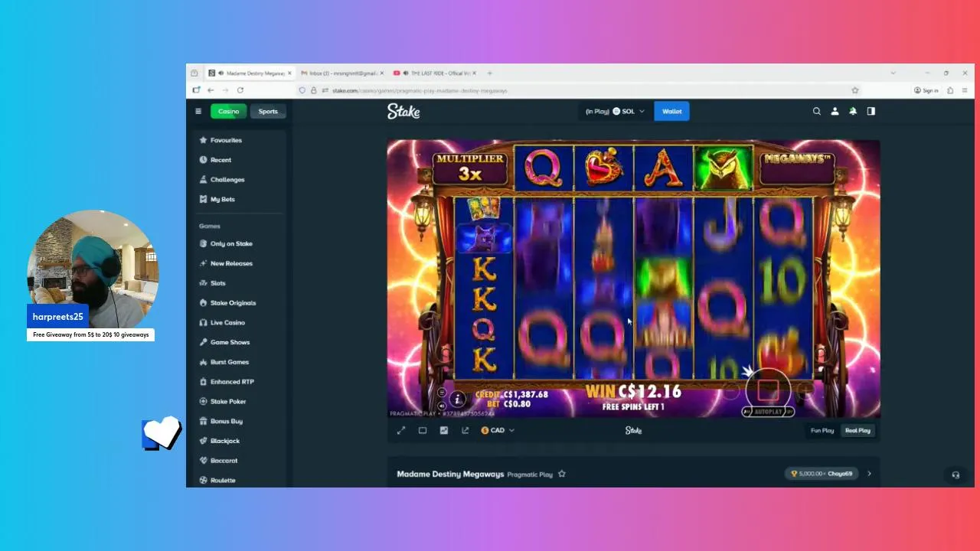
Task: Open Roulette category
Action: 237,481
